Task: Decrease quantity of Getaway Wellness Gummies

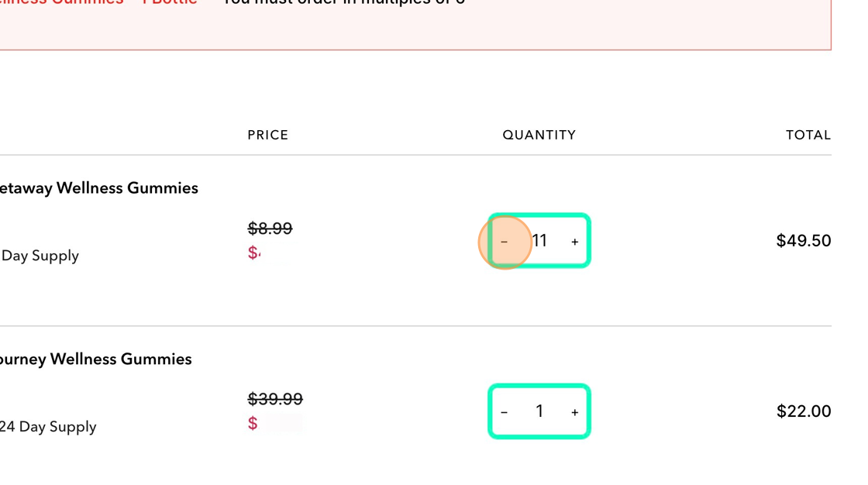Action: (504, 242)
